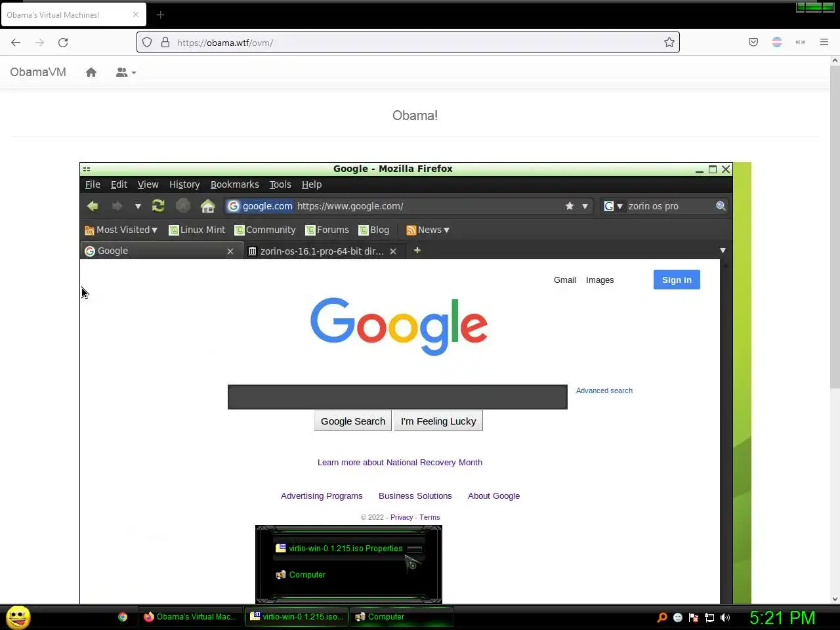The height and width of the screenshot is (630, 840).
Task: Go back in the outer browser
Action: (x=16, y=43)
